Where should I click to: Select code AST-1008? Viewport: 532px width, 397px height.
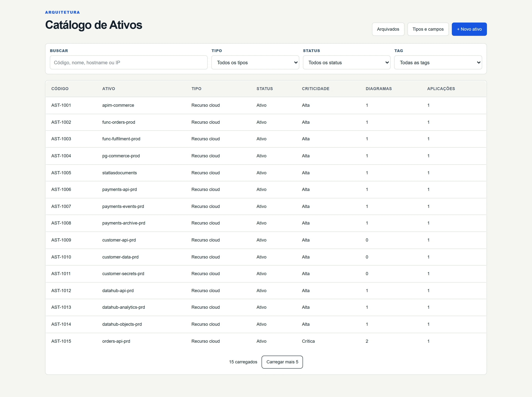point(61,223)
